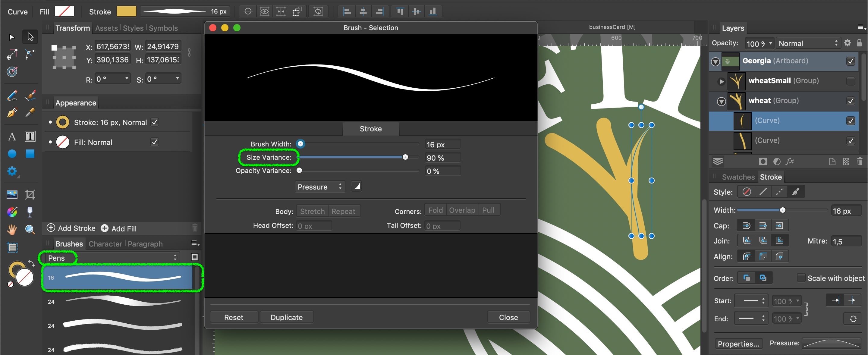Image resolution: width=868 pixels, height=355 pixels.
Task: Expand the wheatSmall group
Action: click(x=721, y=81)
